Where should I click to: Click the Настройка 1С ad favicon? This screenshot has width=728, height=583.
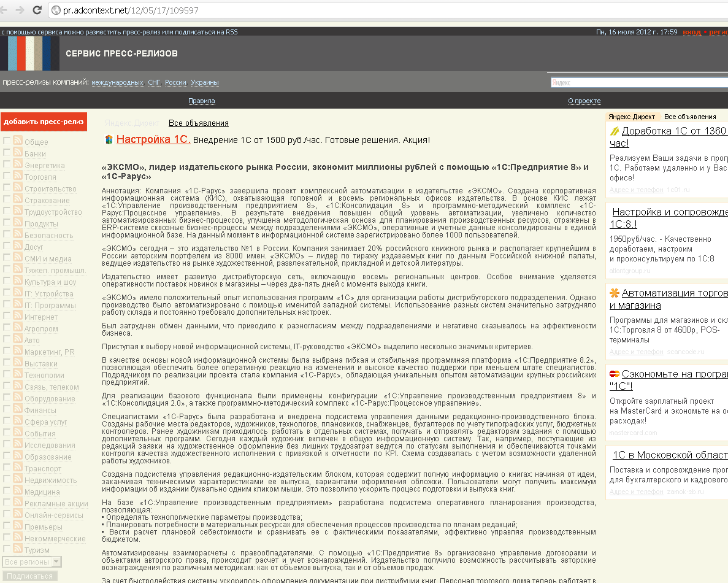[x=109, y=139]
